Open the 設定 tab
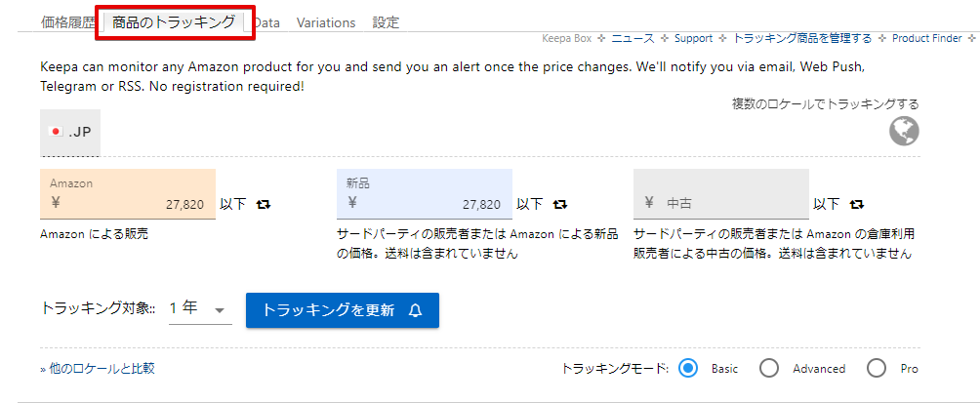This screenshot has width=980, height=403. pyautogui.click(x=386, y=22)
